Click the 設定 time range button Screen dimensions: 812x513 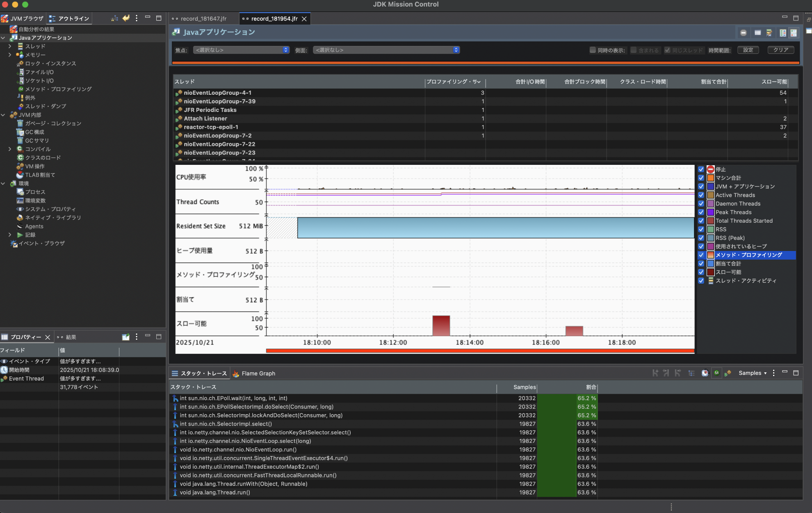coord(748,50)
